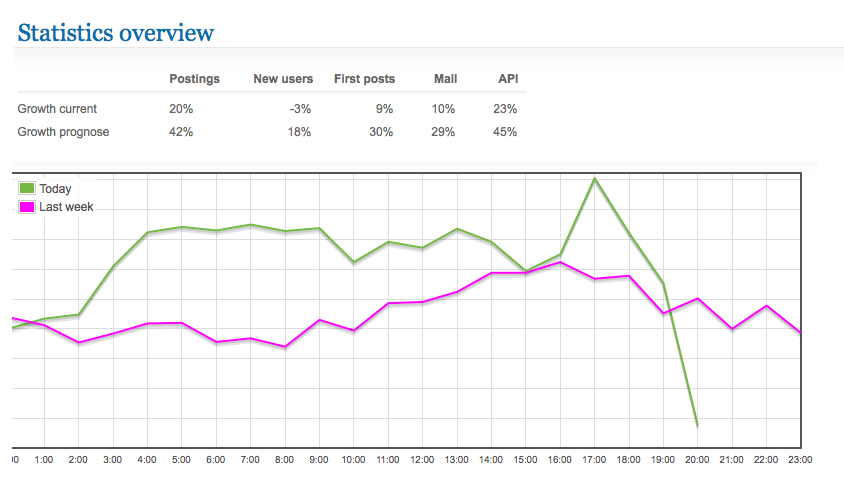Image resolution: width=844 pixels, height=501 pixels.
Task: Click the magenta Last week legend swatch
Action: 27,207
